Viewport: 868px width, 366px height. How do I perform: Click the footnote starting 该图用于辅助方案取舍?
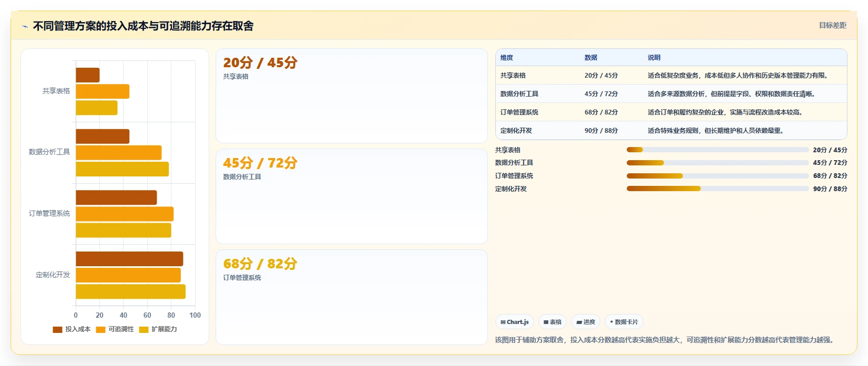point(666,340)
